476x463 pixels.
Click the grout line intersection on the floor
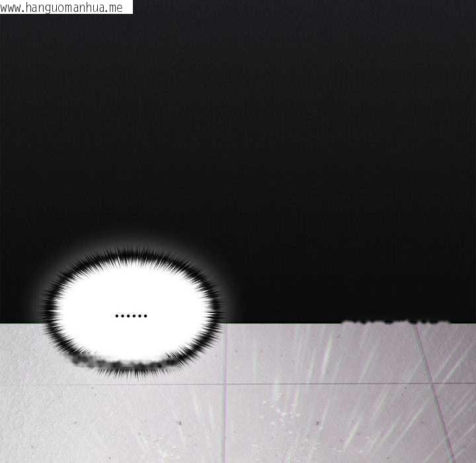[225, 384]
